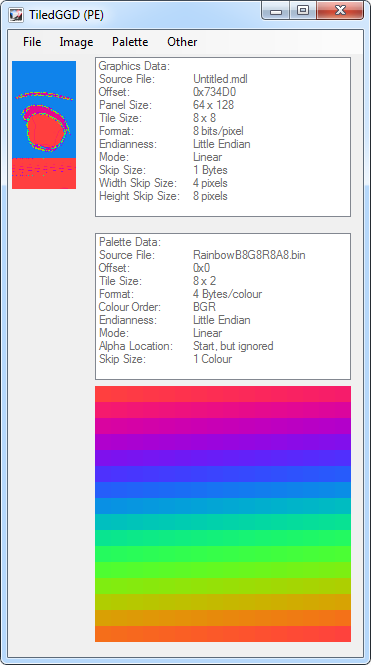Open the File menu
Viewport: 371px width, 665px height.
[32, 42]
